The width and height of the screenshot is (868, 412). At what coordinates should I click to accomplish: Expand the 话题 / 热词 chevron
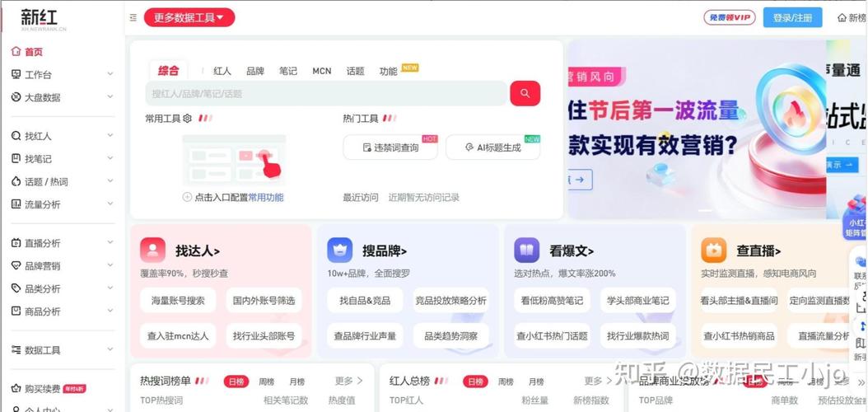pyautogui.click(x=110, y=180)
